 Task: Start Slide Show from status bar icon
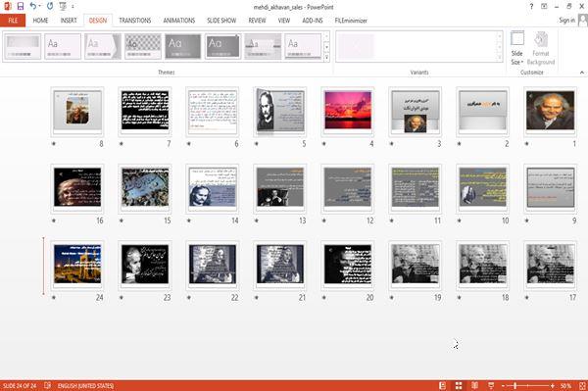[491, 385]
